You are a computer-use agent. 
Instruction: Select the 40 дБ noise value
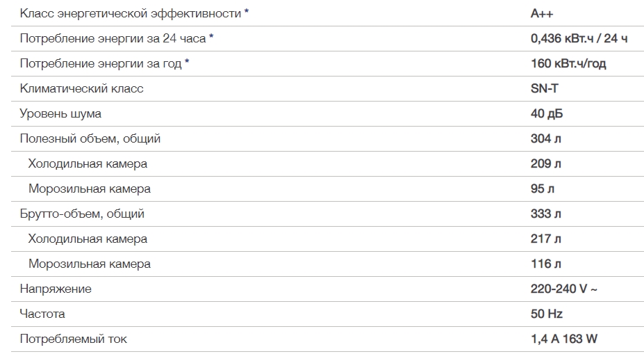click(x=546, y=114)
